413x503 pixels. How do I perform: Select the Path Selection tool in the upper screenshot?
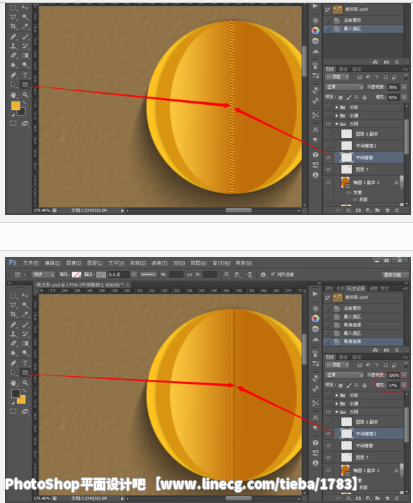(13, 84)
